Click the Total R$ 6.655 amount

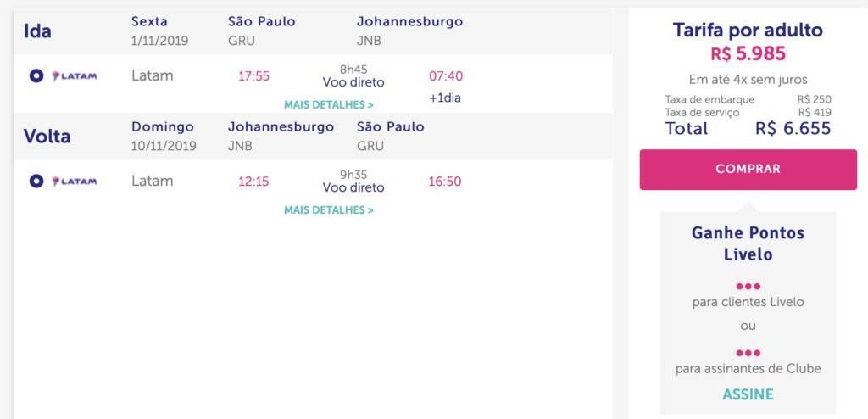[793, 129]
